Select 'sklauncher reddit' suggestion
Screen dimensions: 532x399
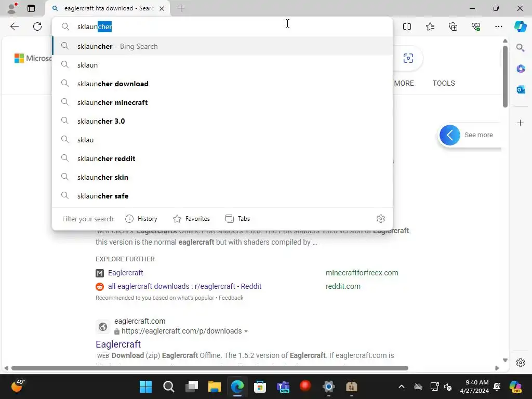(222, 158)
